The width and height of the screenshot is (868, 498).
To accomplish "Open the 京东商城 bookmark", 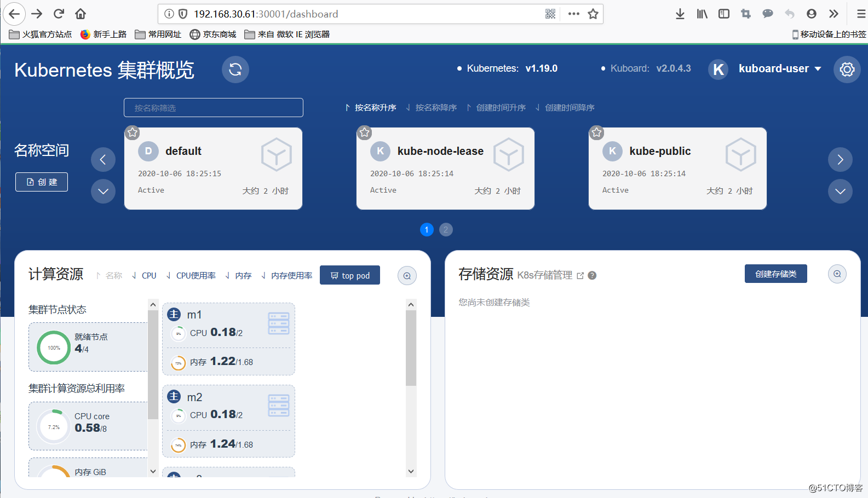I will [213, 34].
